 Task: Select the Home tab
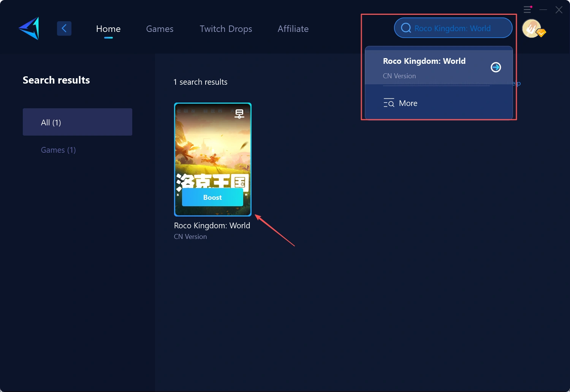point(108,28)
